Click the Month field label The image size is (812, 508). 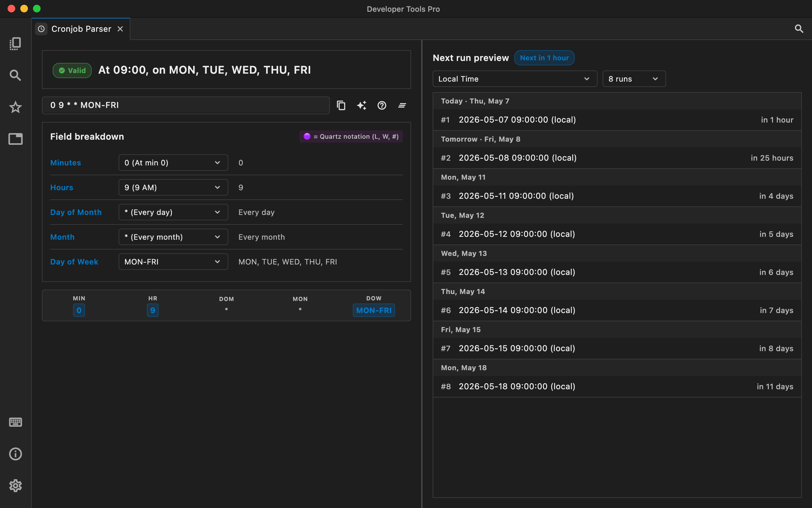point(62,237)
